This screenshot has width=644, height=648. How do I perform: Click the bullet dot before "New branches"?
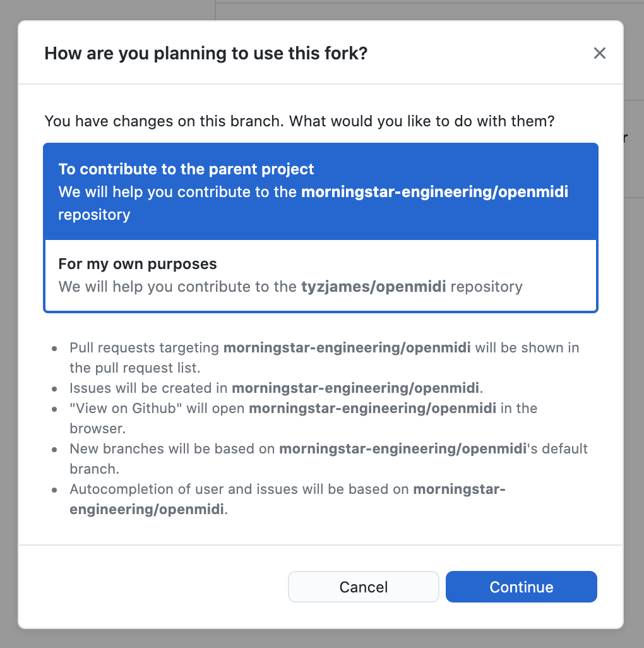click(x=56, y=449)
